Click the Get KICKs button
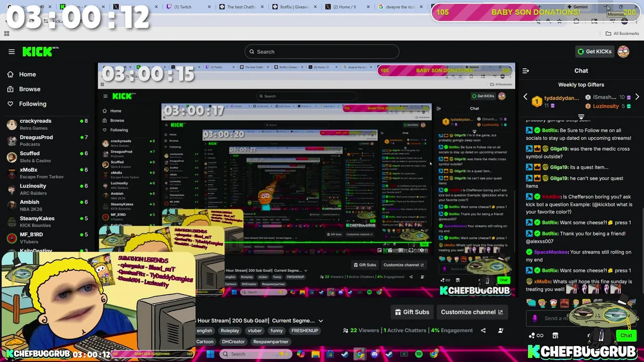This screenshot has height=362, width=644. click(x=594, y=51)
